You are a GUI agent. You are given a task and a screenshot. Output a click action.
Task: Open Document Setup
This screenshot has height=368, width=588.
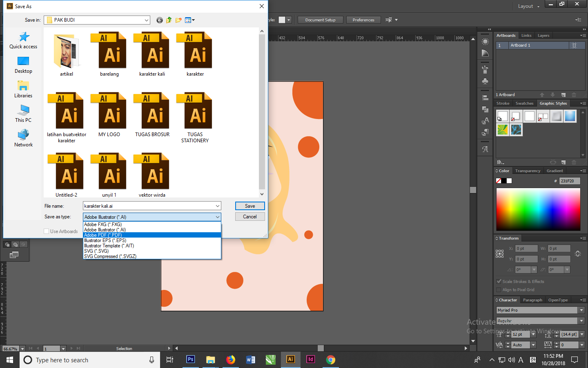[x=320, y=19]
